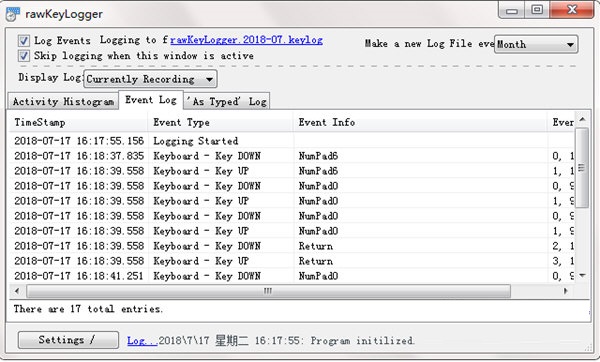Click the vertical scrollbar up arrow

coord(582,120)
